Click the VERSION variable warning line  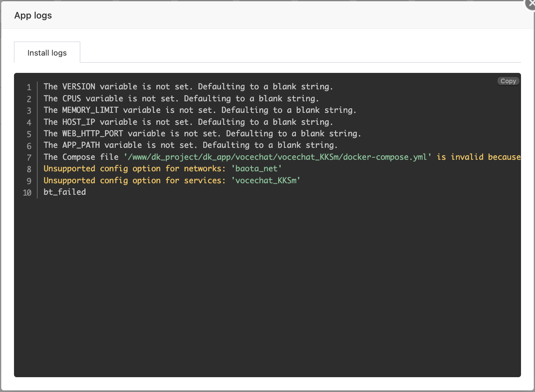click(188, 87)
